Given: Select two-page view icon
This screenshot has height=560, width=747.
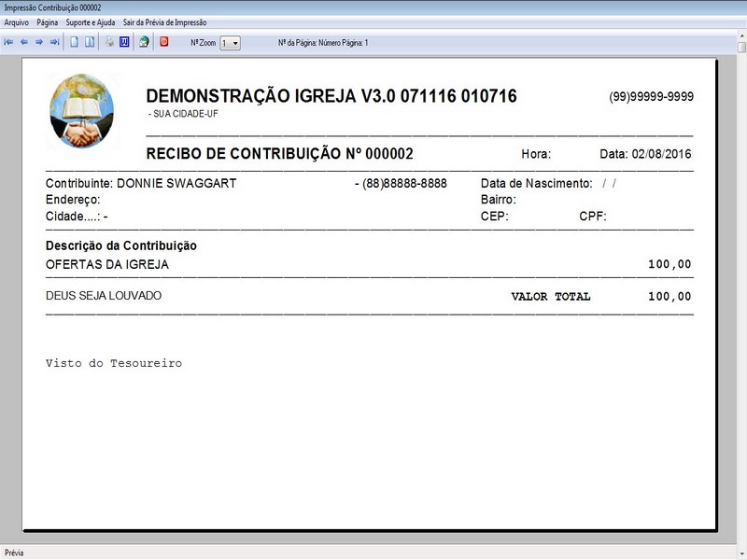Looking at the screenshot, I should coord(90,42).
